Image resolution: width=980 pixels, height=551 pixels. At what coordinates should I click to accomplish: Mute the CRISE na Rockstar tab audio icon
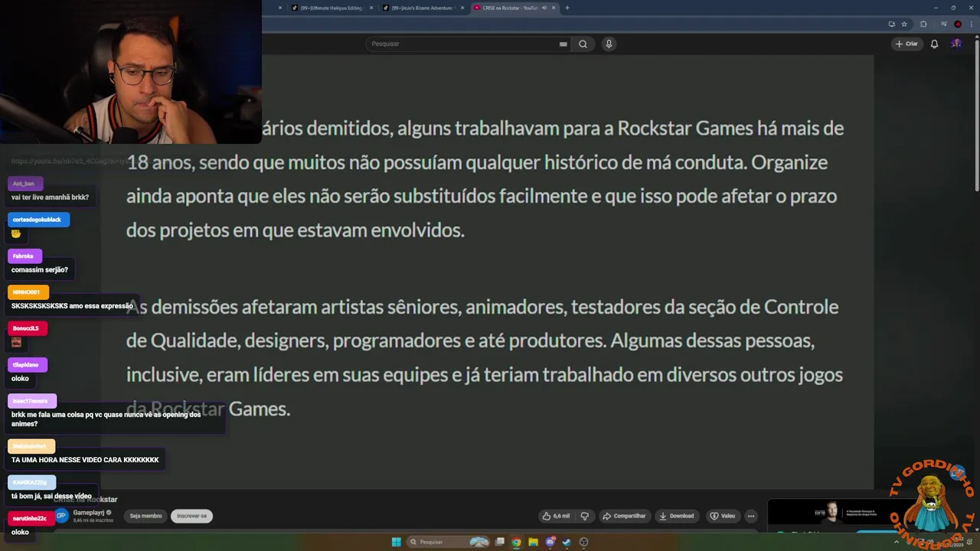[x=544, y=8]
